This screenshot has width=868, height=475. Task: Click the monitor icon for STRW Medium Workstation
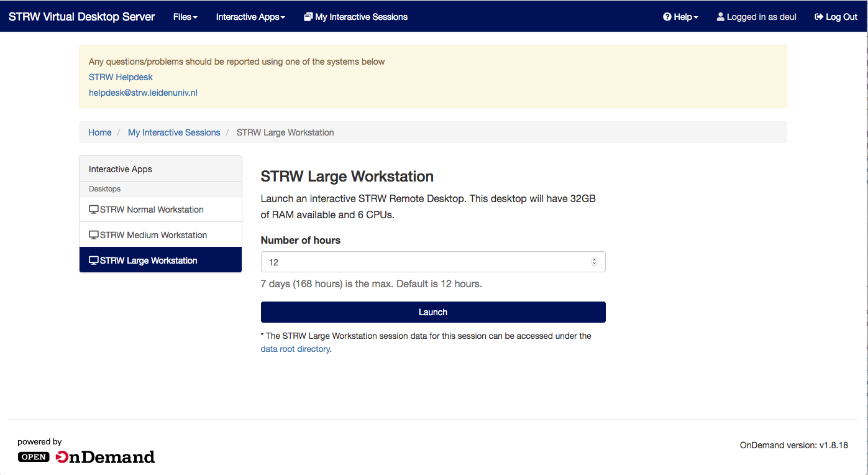tap(94, 235)
